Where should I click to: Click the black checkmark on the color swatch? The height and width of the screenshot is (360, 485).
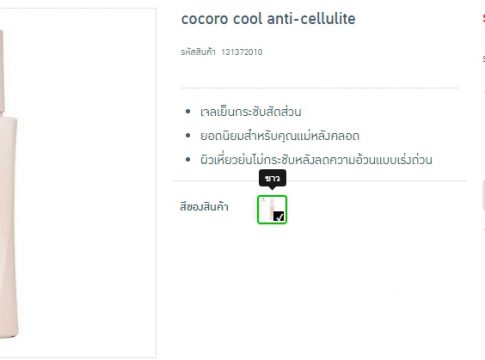coord(279,216)
